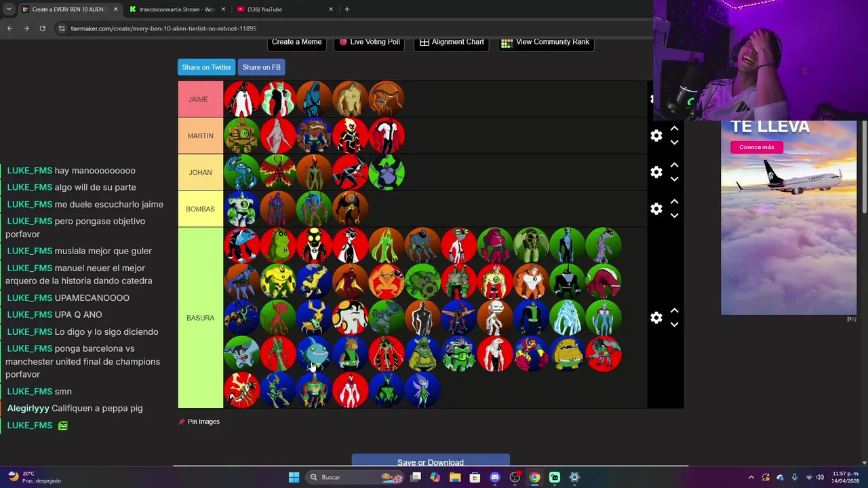
Task: Open File Explorer from taskbar
Action: [x=455, y=477]
